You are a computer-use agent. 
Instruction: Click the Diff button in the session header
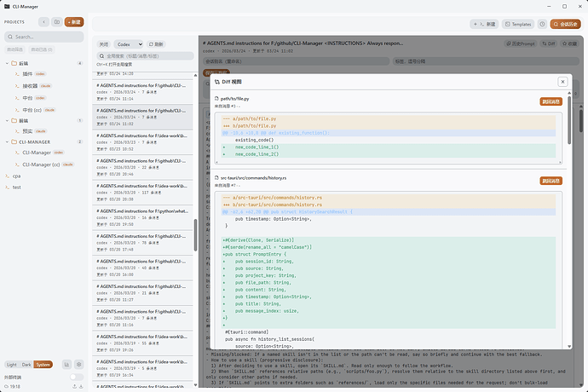click(549, 43)
